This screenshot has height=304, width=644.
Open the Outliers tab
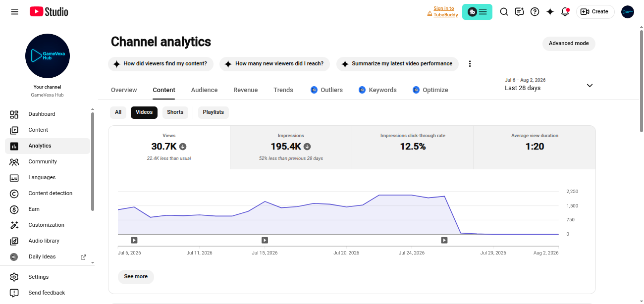(x=326, y=90)
